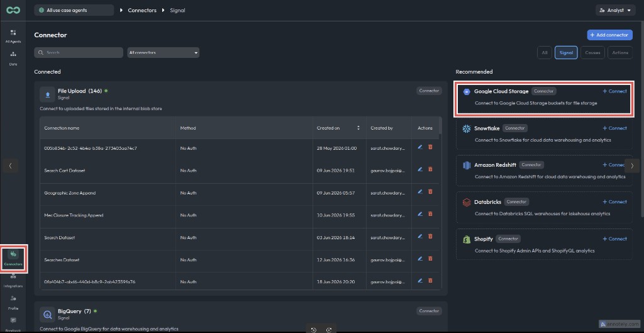Image resolution: width=644 pixels, height=333 pixels.
Task: Delete the Mec Closure Tracking Append connection
Action: click(430, 214)
